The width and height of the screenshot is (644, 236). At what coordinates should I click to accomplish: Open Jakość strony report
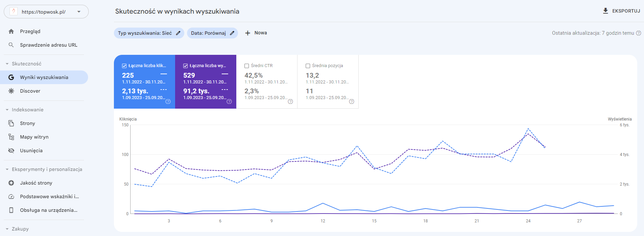click(x=44, y=183)
